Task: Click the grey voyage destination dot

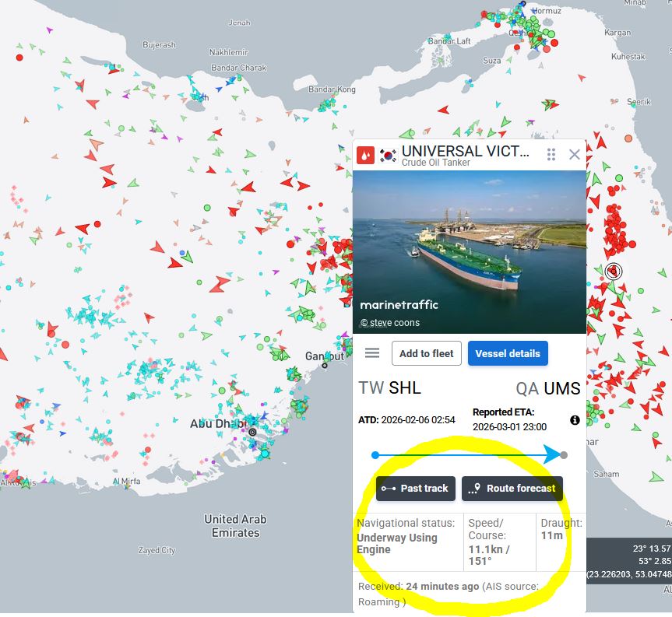Action: pyautogui.click(x=564, y=455)
